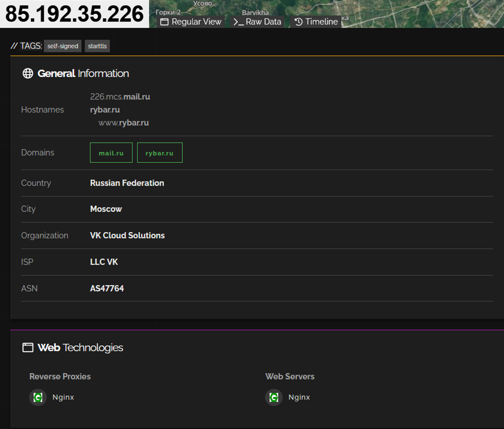This screenshot has width=504, height=429.
Task: Select the self-signed tag
Action: pos(63,46)
